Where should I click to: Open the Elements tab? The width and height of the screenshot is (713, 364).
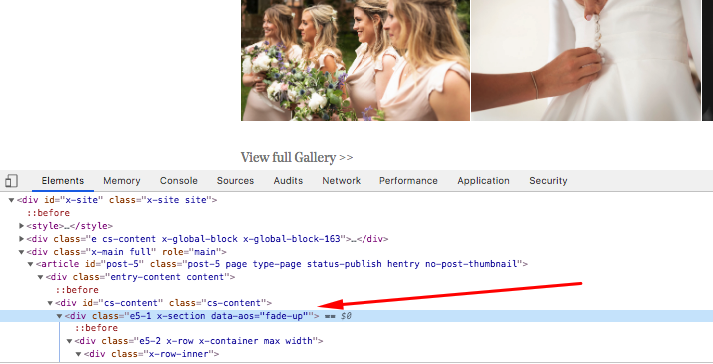coord(63,181)
